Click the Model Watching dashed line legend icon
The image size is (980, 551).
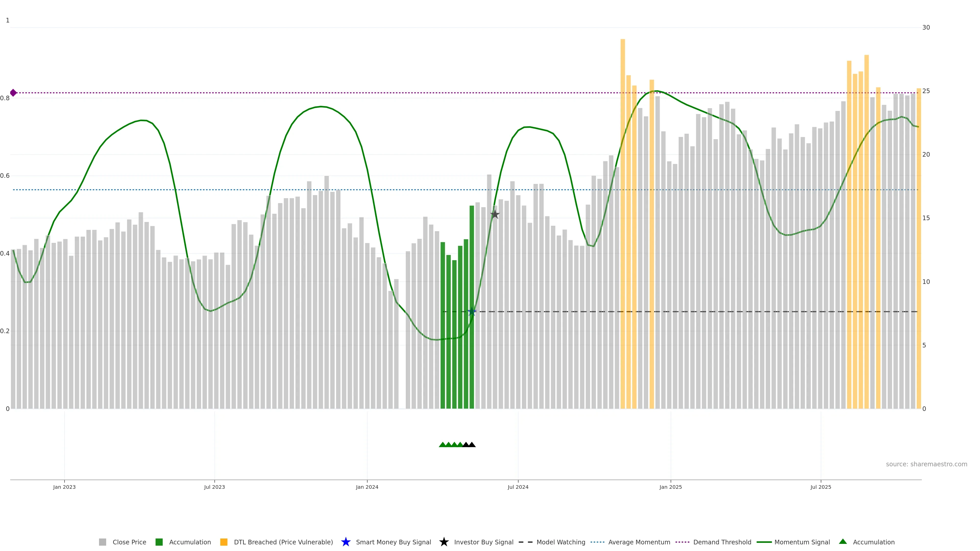[525, 542]
